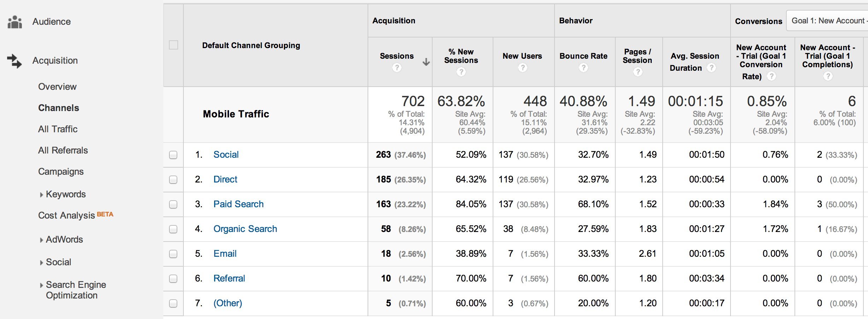Image resolution: width=868 pixels, height=319 pixels.
Task: Open the Organic Search channel details
Action: (x=245, y=229)
